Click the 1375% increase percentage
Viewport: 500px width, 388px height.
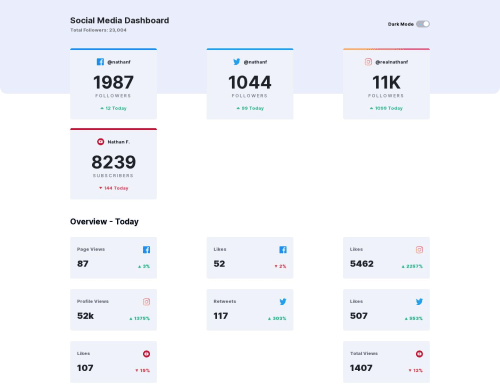pyautogui.click(x=140, y=318)
